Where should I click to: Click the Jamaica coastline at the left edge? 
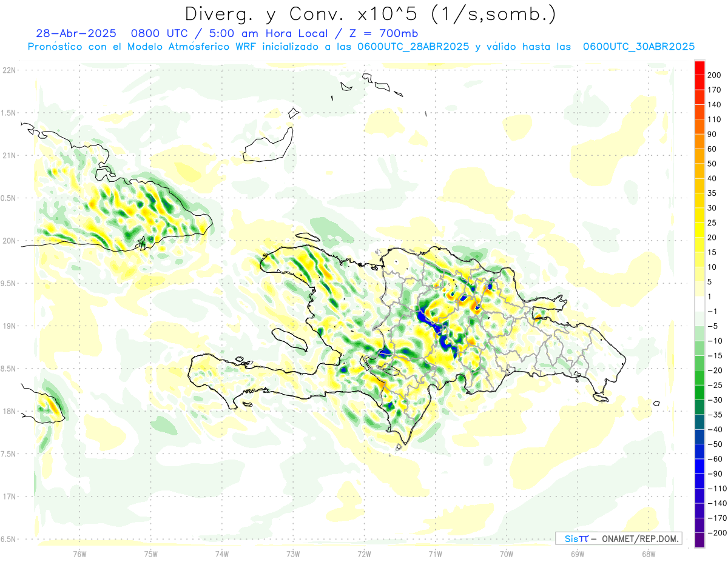coord(42,403)
